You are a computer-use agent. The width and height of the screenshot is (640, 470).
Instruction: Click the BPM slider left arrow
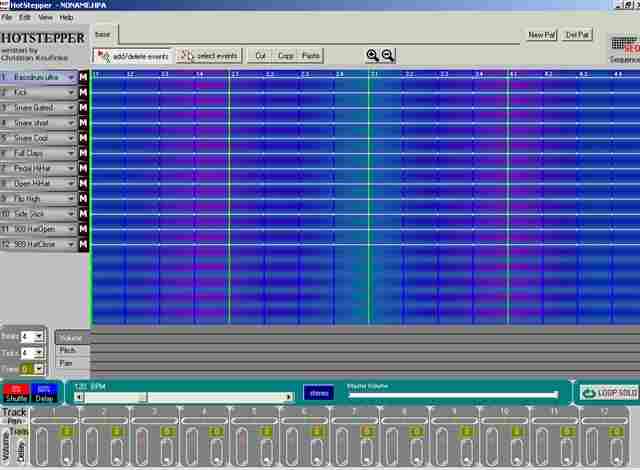[x=80, y=397]
